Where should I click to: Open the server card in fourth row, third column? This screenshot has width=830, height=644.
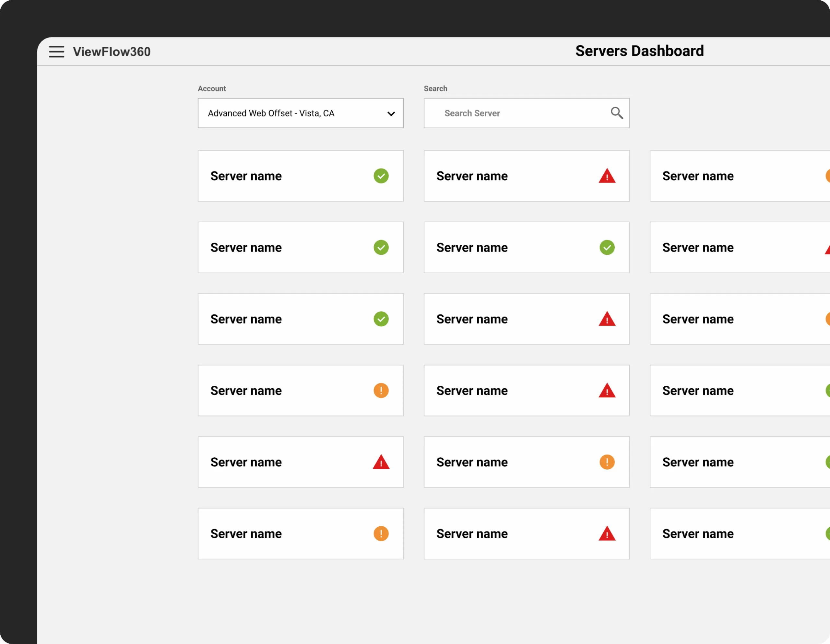(740, 391)
